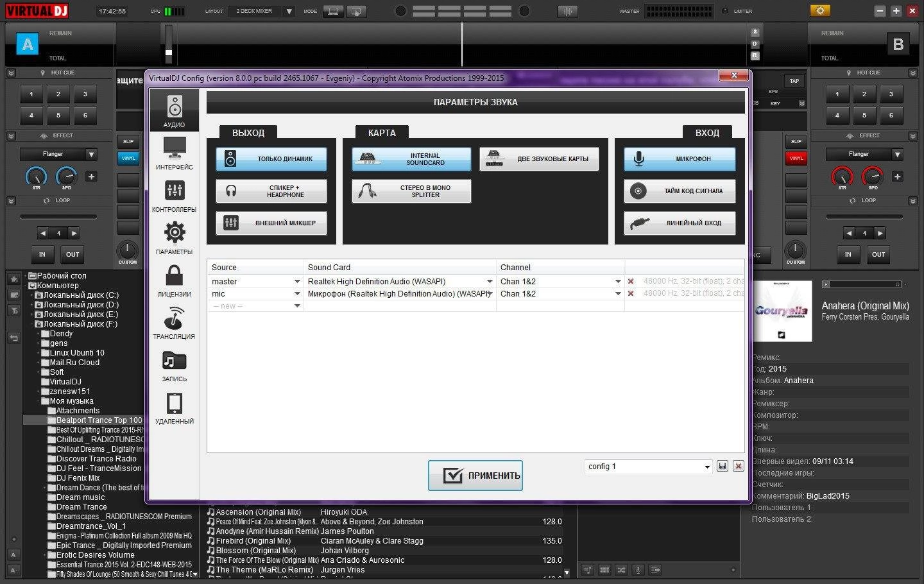Click deck A effect plus button
The height and width of the screenshot is (584, 924).
[x=91, y=176]
